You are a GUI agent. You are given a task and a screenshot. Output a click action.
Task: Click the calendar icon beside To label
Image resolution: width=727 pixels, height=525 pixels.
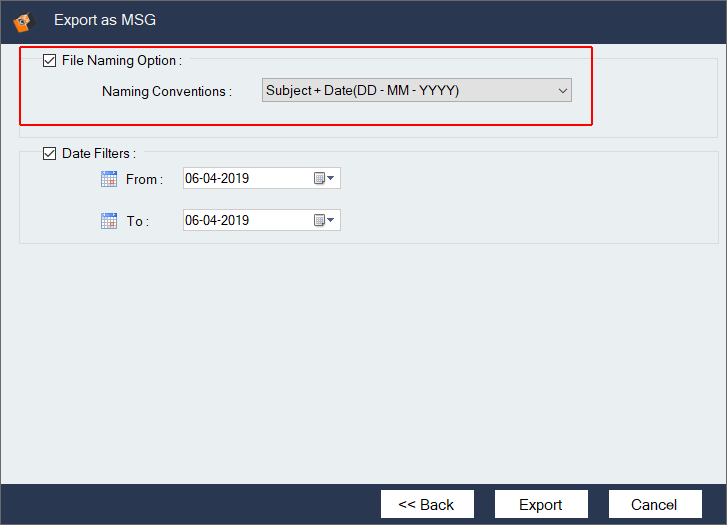click(x=109, y=221)
